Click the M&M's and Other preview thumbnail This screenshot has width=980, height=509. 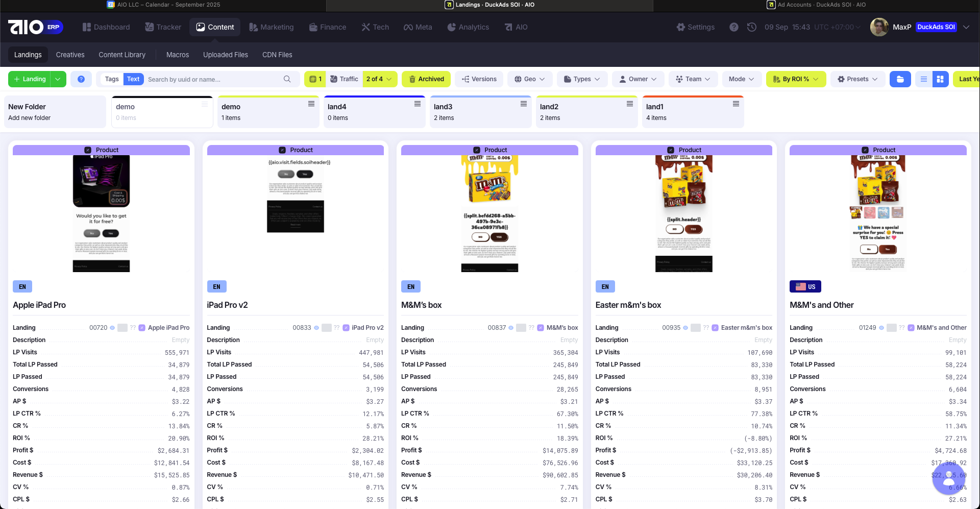pos(878,213)
